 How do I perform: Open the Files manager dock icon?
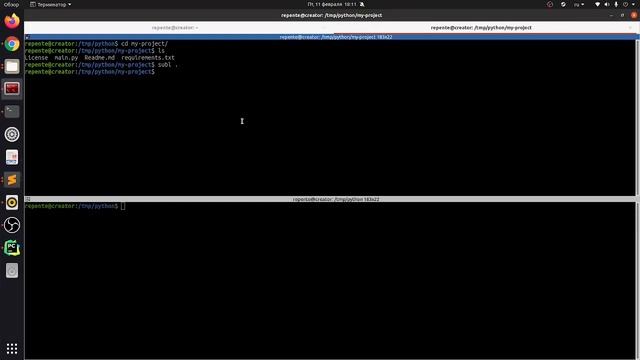click(12, 66)
